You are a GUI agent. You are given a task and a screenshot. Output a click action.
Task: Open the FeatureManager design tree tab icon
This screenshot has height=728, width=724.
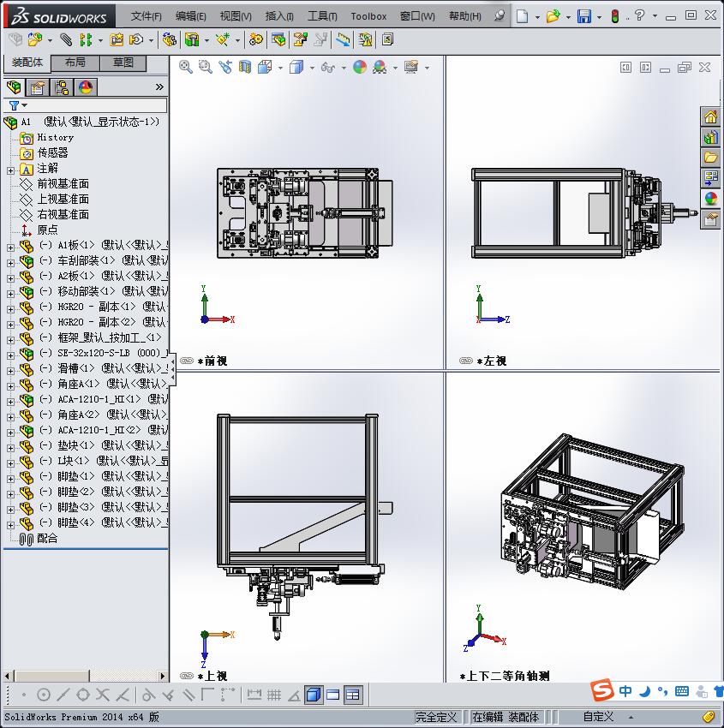13,87
